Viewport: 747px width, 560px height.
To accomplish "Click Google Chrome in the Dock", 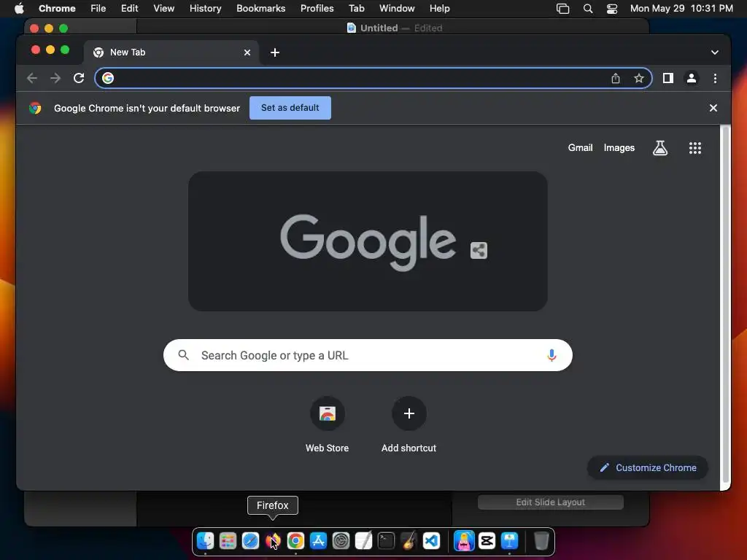I will tap(295, 541).
